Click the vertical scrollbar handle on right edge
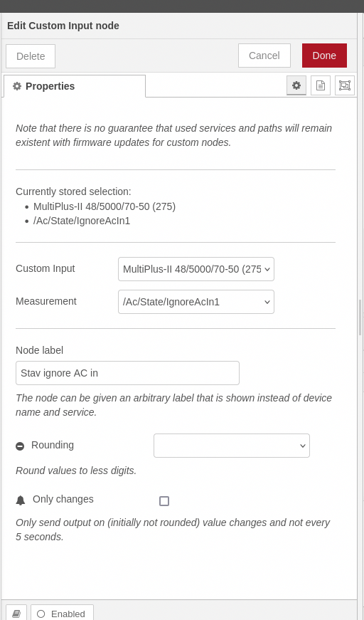 click(x=360, y=317)
